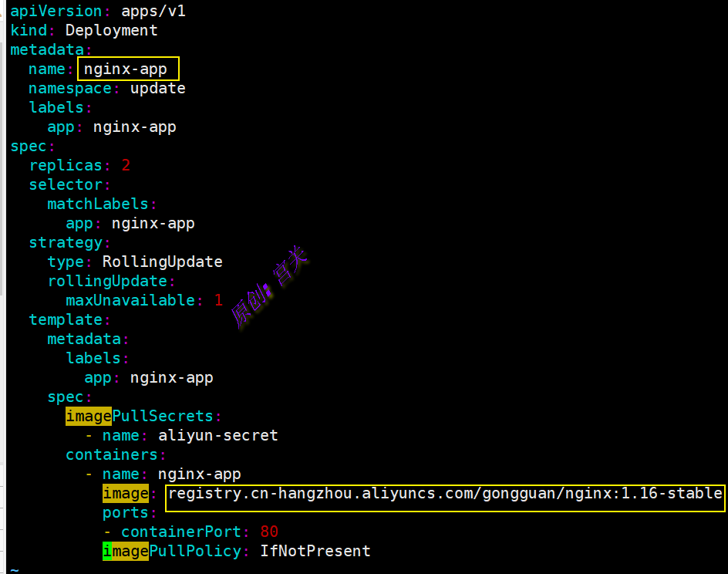Click the selector key
Image resolution: width=728 pixels, height=574 pixels.
click(x=65, y=184)
